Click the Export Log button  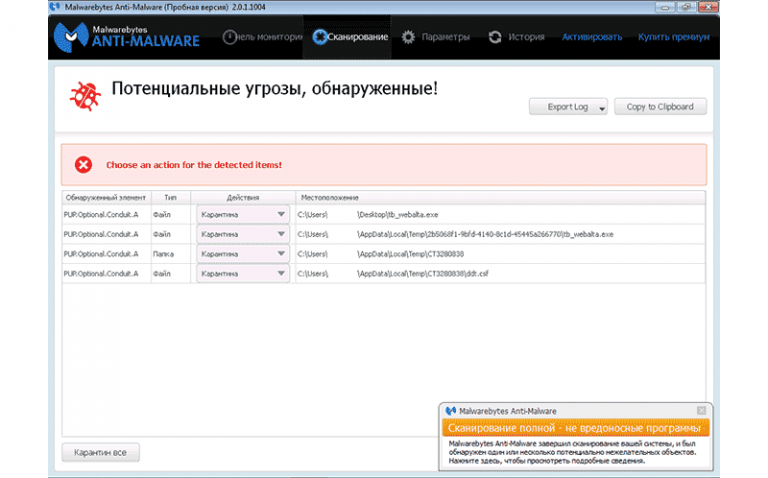point(568,107)
